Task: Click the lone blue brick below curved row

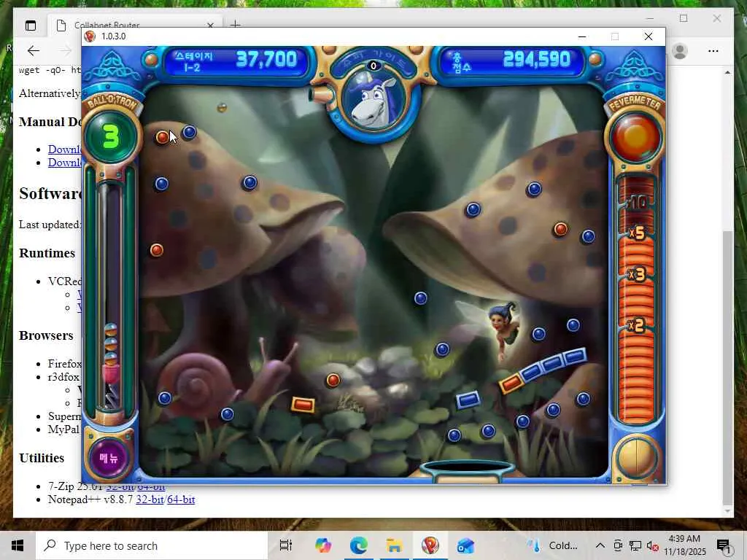Action: (x=468, y=400)
